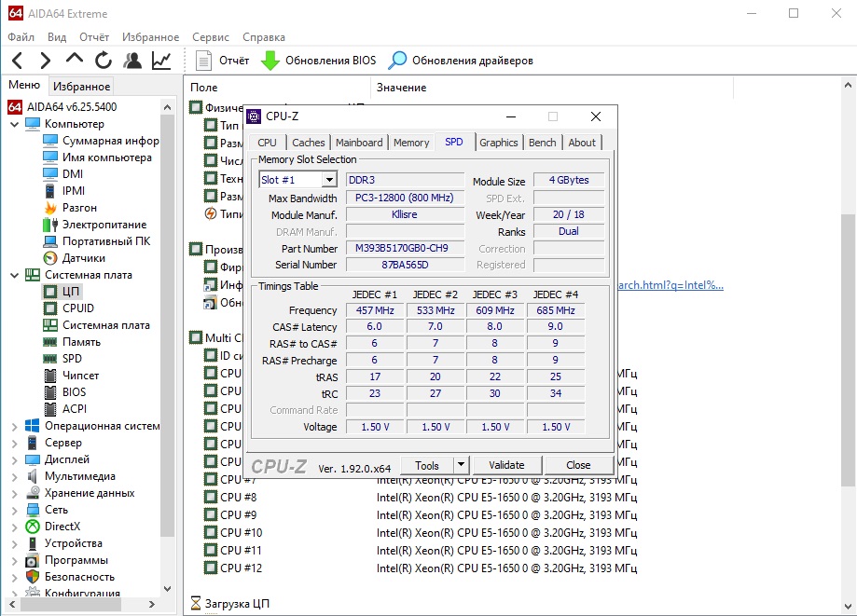Screen dimensions: 857x616
Task: Open the Intel search hyperlink behind CPU-Z
Action: click(x=670, y=285)
